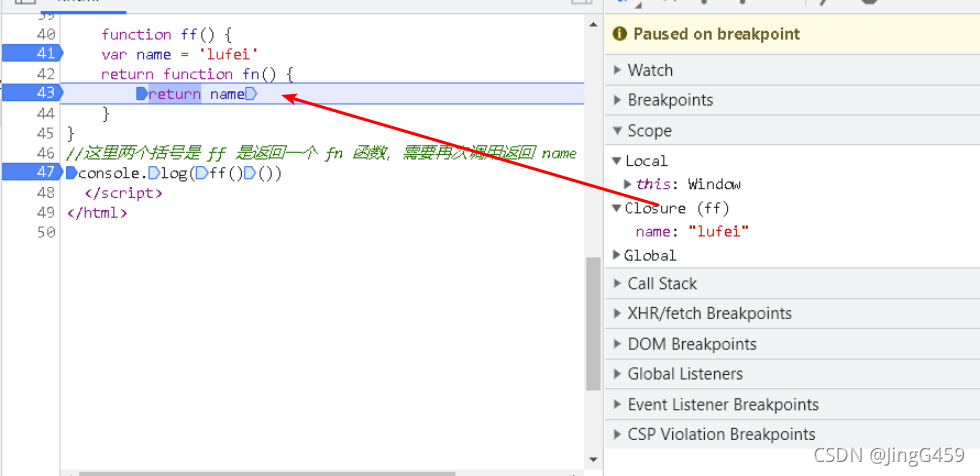Click the green Chinese comment on line 46
The height and width of the screenshot is (476, 980).
point(321,153)
